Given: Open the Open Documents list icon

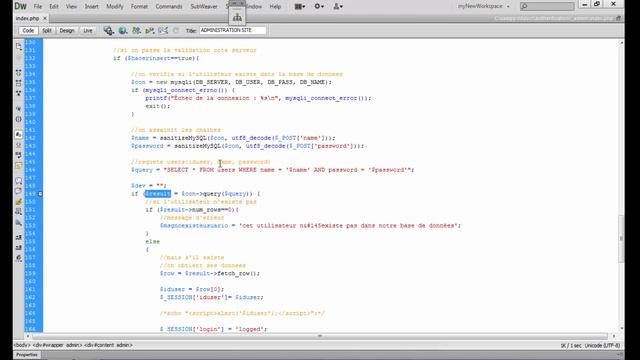Looking at the screenshot, I should [x=19, y=47].
